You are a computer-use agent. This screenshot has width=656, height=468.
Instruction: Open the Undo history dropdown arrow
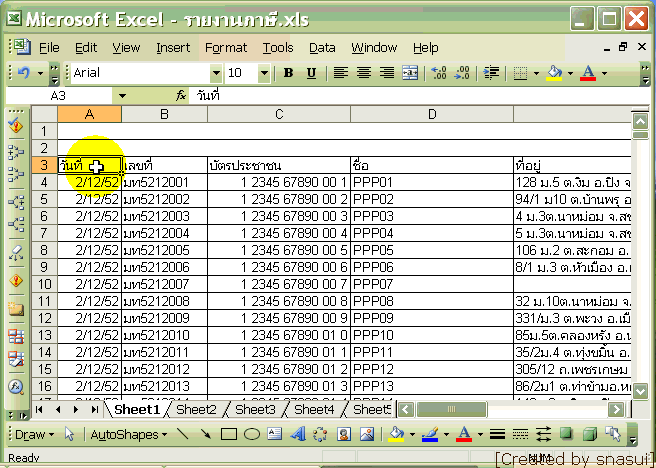click(40, 74)
